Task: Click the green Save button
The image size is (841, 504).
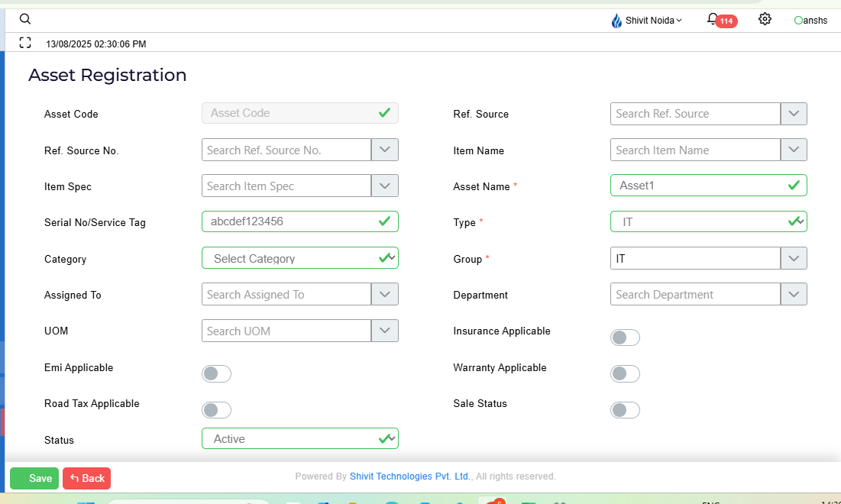Action: (34, 478)
